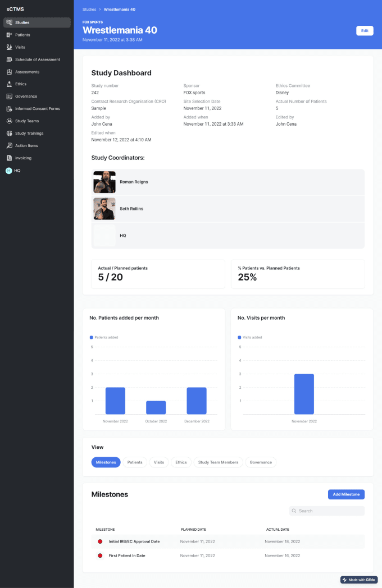This screenshot has height=588, width=382.
Task: Click the Wrestlemania 40 breadcrumb
Action: (x=120, y=10)
